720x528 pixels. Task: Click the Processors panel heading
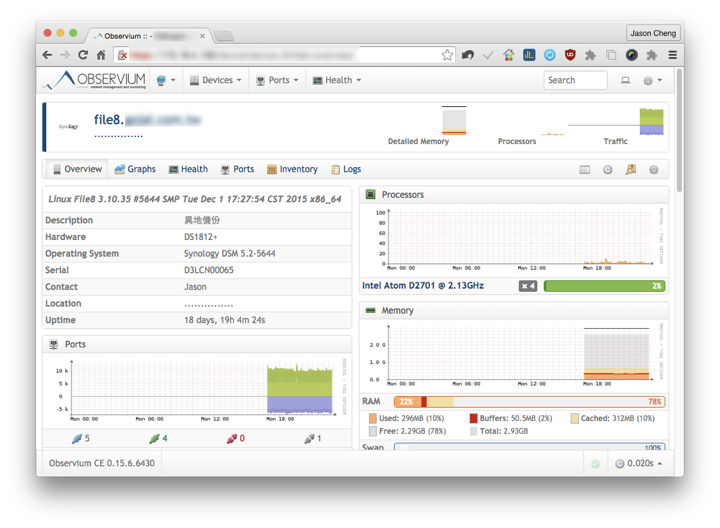[x=403, y=195]
